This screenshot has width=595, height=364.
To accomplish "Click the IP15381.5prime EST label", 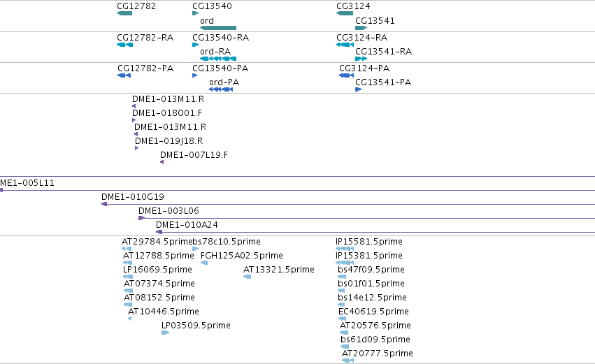I will click(x=369, y=256).
